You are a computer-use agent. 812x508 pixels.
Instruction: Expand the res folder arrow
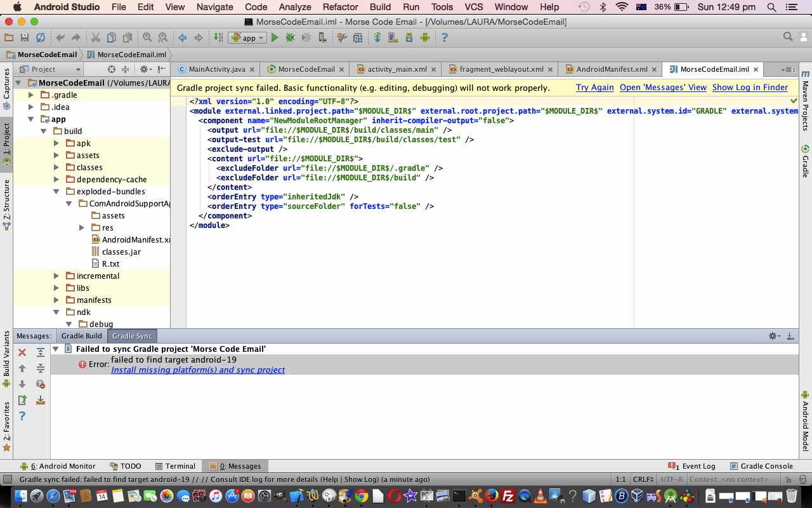[x=81, y=228]
